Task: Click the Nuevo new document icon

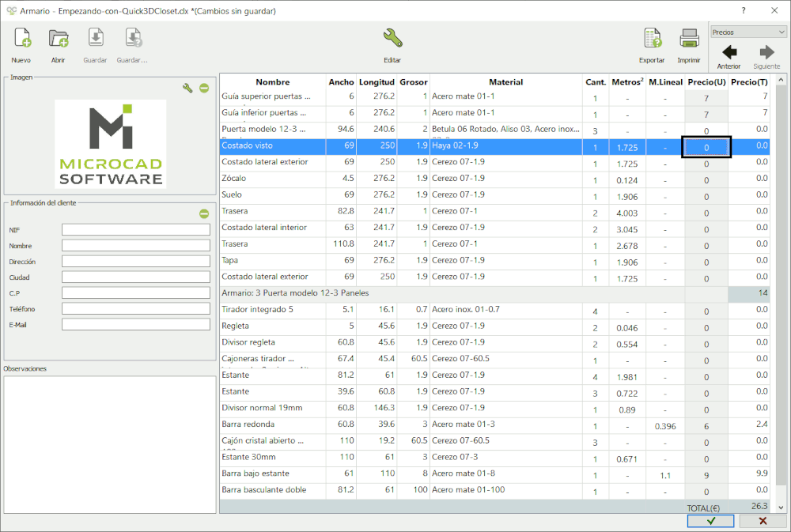Action: coord(21,38)
